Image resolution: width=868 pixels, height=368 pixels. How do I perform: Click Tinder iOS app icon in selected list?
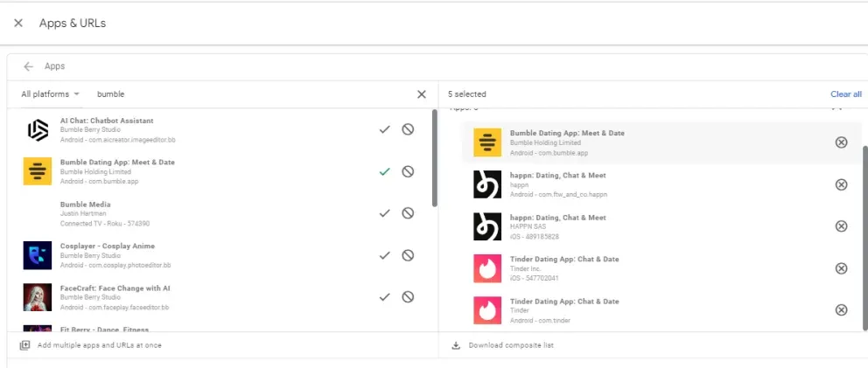[x=487, y=268]
